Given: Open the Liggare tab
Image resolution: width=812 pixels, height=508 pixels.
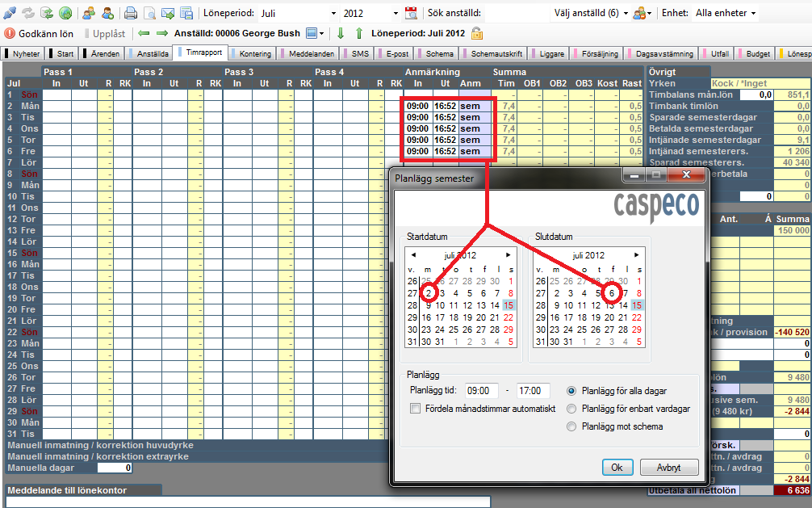Looking at the screenshot, I should tap(548, 53).
